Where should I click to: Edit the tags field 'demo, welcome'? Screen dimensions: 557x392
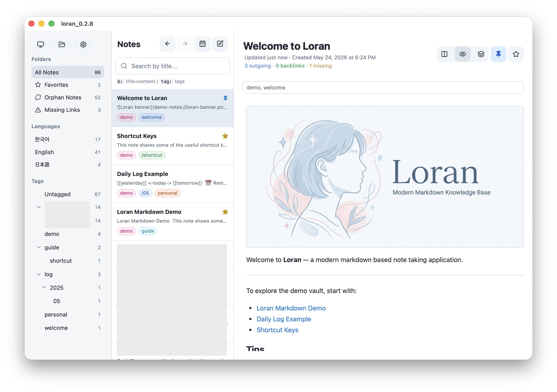tap(383, 87)
